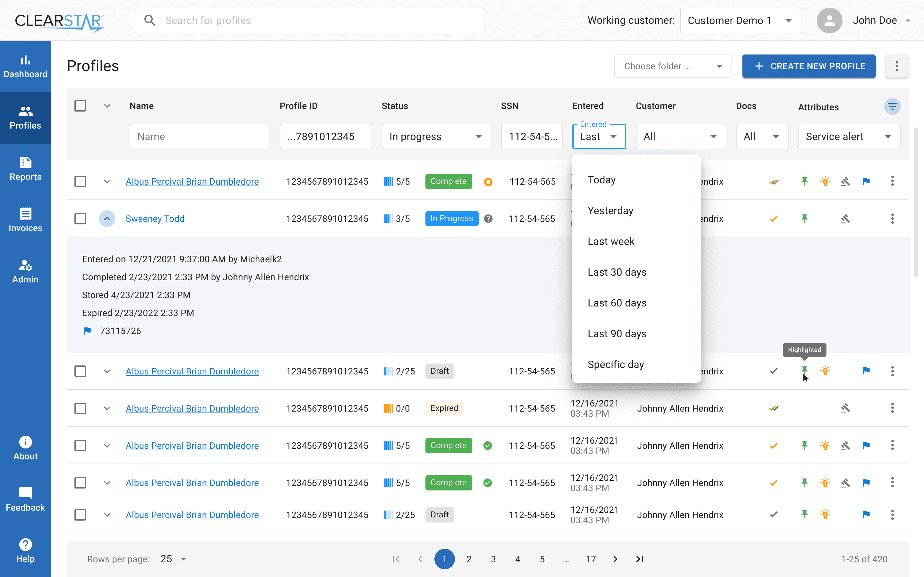Open the Reports section in sidebar

click(x=25, y=169)
